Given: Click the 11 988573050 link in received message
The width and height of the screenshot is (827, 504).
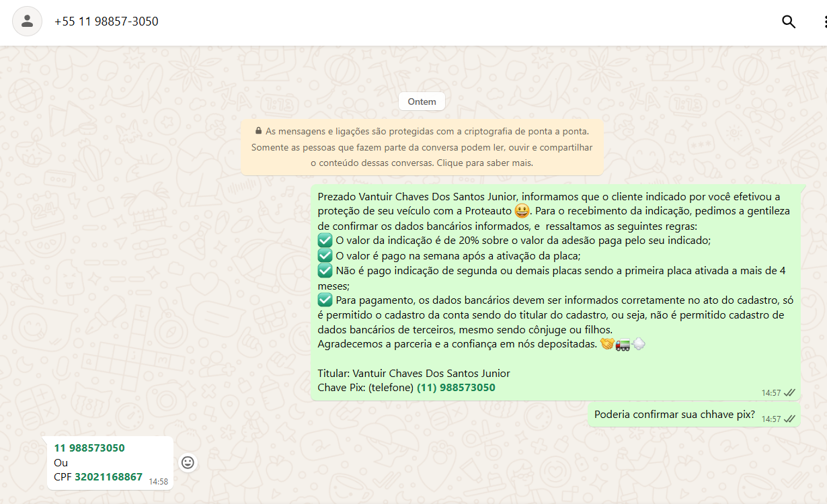Looking at the screenshot, I should (x=89, y=448).
